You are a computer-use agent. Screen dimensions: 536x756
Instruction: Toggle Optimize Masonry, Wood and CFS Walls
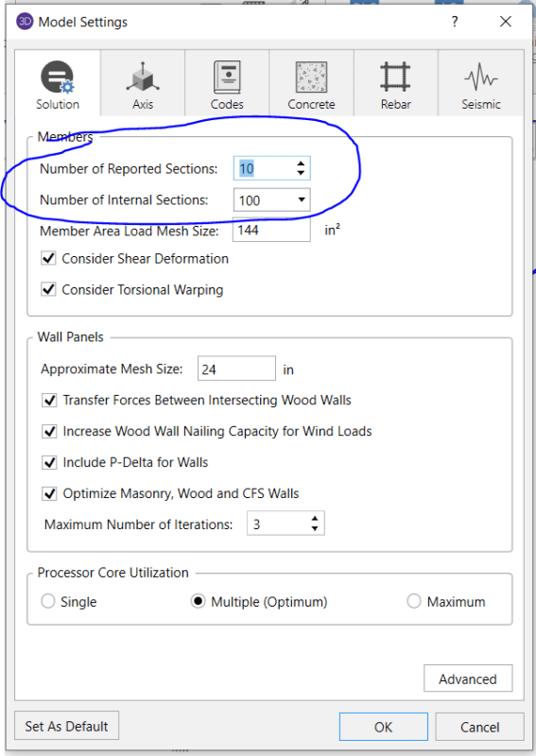coord(49,493)
